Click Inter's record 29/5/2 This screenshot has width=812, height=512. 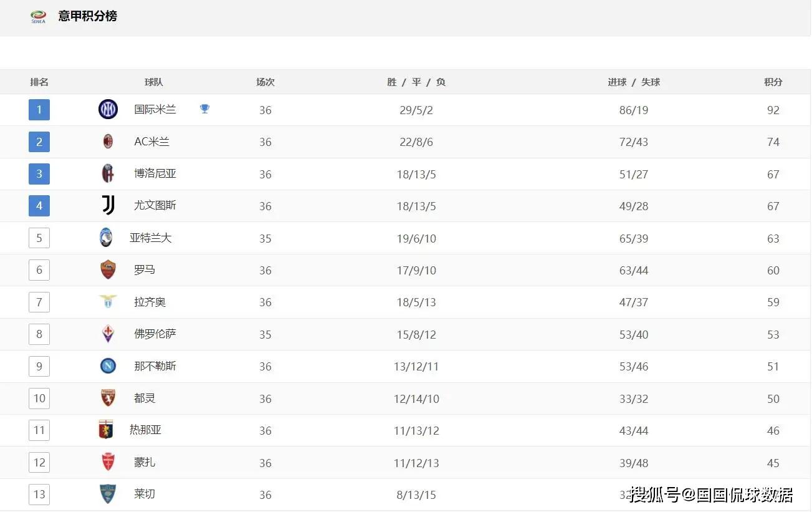(x=416, y=110)
